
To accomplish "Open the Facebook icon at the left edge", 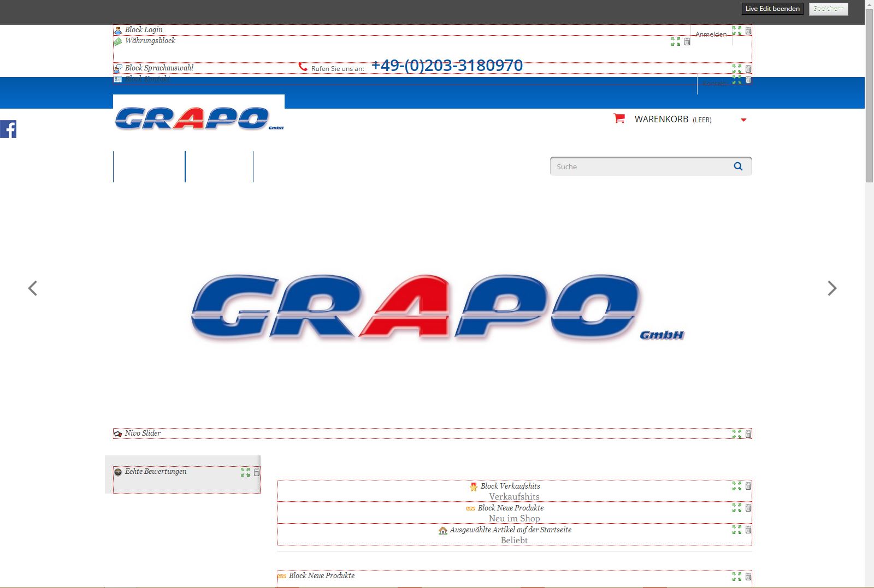I will pos(8,129).
